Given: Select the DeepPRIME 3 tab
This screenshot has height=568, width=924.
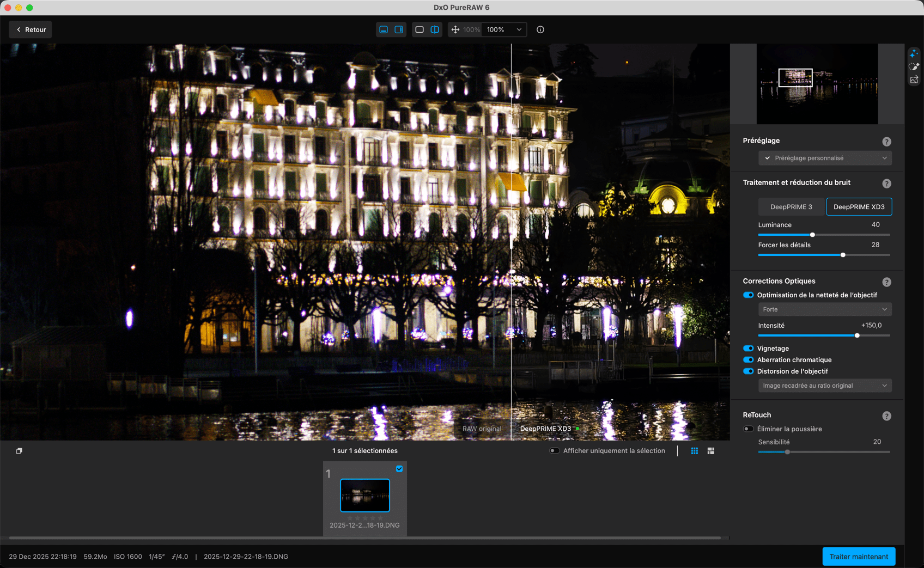Looking at the screenshot, I should pyautogui.click(x=792, y=207).
